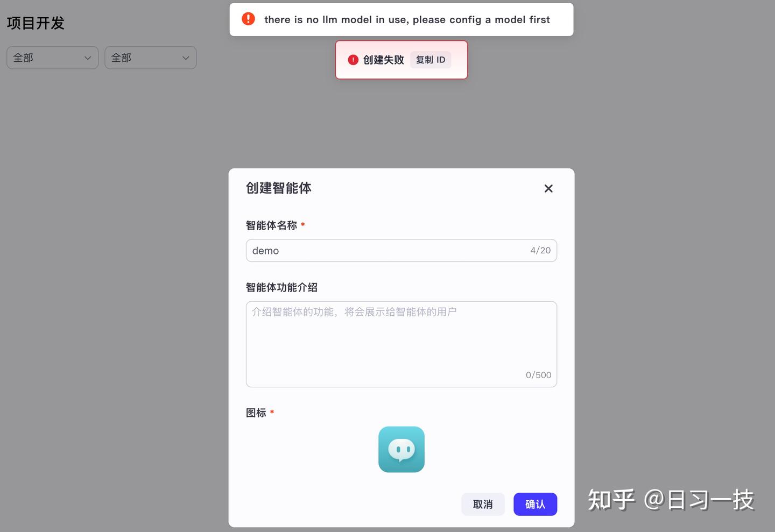Image resolution: width=775 pixels, height=532 pixels.
Task: Click the orange warning icon in top toast
Action: coord(248,19)
